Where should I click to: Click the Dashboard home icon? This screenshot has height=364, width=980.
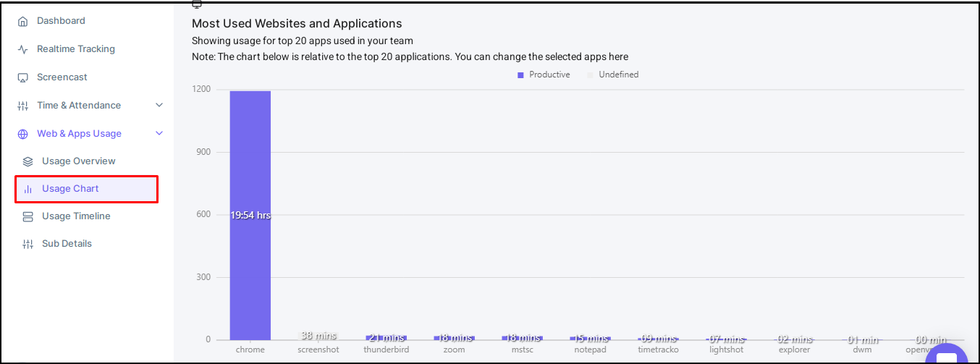22,21
